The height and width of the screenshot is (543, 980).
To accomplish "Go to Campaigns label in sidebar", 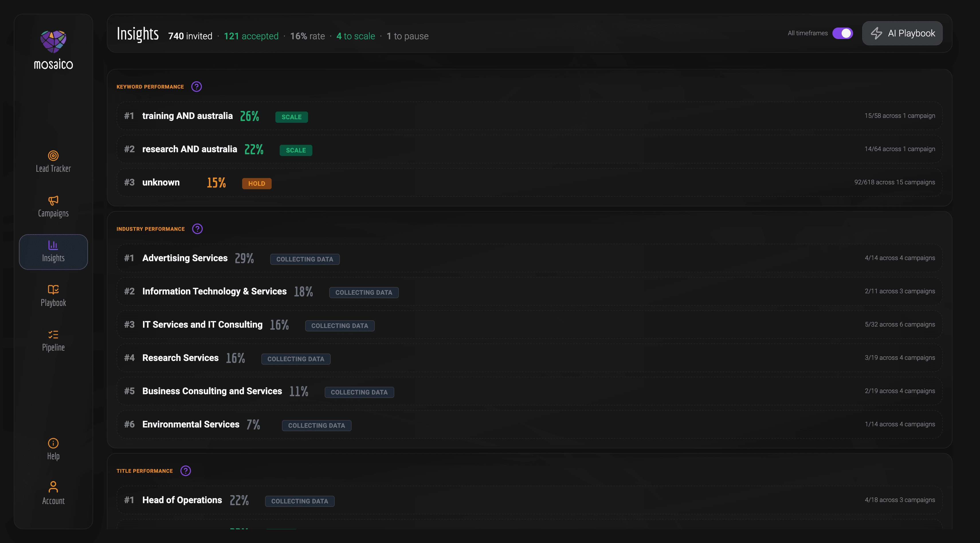I will click(x=53, y=214).
